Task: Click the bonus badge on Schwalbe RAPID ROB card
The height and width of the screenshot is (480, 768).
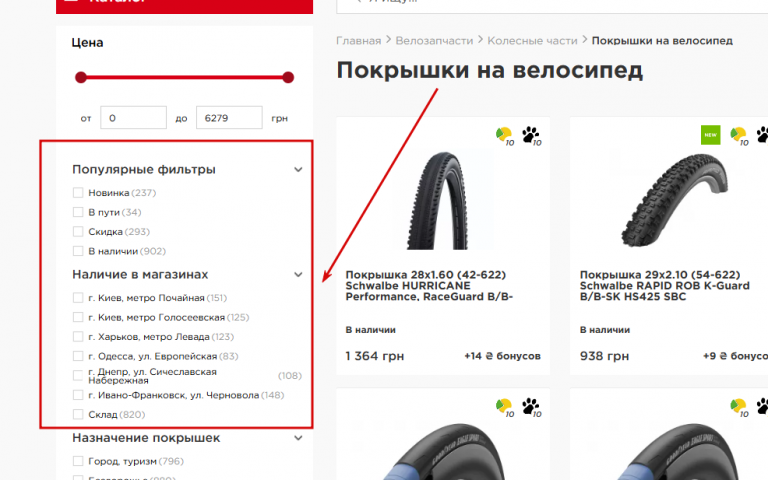Action: [739, 136]
